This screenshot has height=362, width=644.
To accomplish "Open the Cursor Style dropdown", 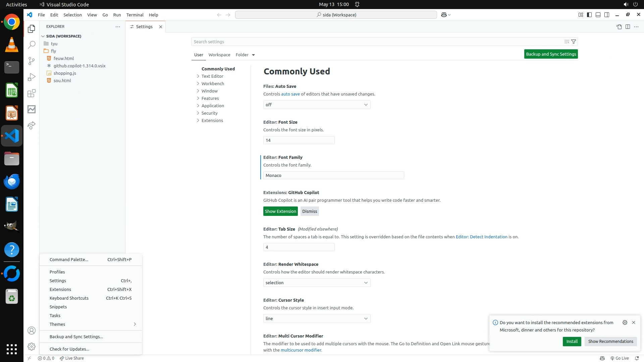I will point(317,319).
